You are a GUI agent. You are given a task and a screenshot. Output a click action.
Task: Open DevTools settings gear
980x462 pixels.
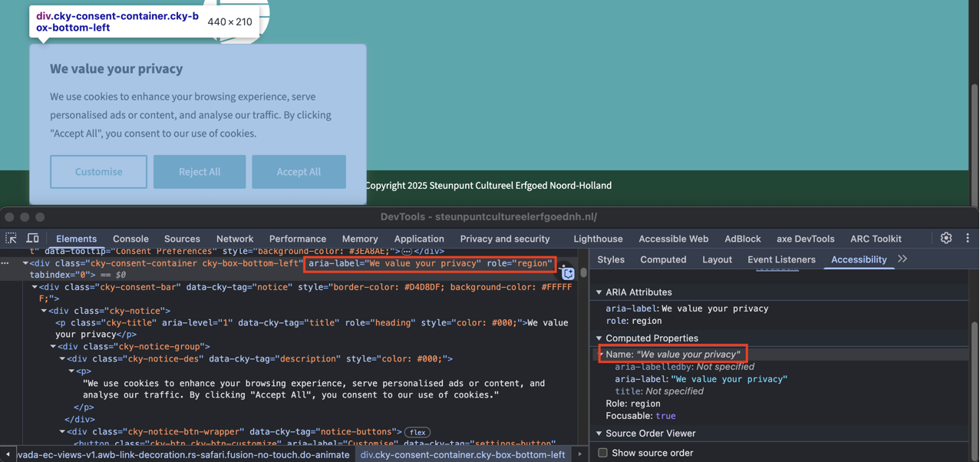pyautogui.click(x=946, y=239)
